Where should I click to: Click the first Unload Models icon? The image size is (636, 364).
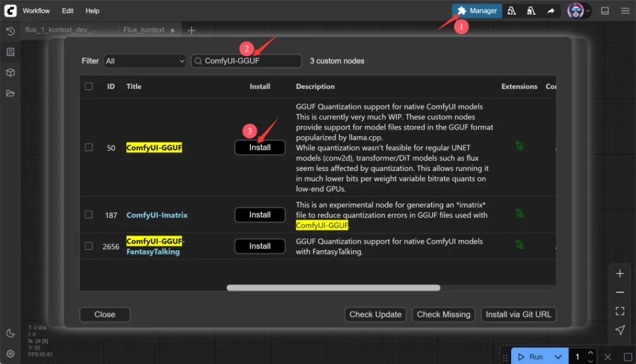click(512, 11)
